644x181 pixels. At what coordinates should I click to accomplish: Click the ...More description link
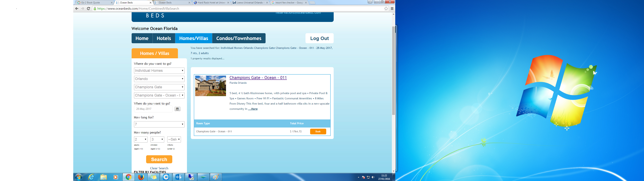pyautogui.click(x=253, y=109)
